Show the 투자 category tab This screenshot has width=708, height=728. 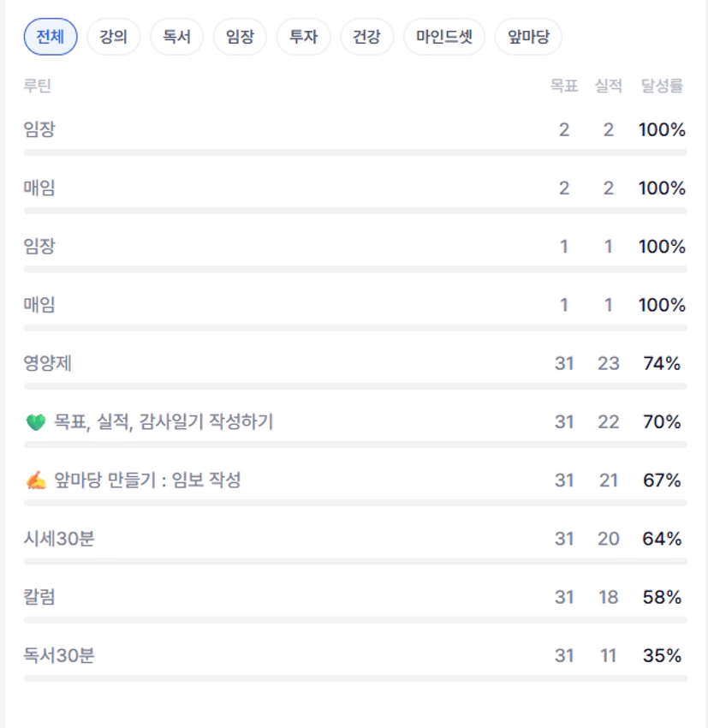point(303,37)
